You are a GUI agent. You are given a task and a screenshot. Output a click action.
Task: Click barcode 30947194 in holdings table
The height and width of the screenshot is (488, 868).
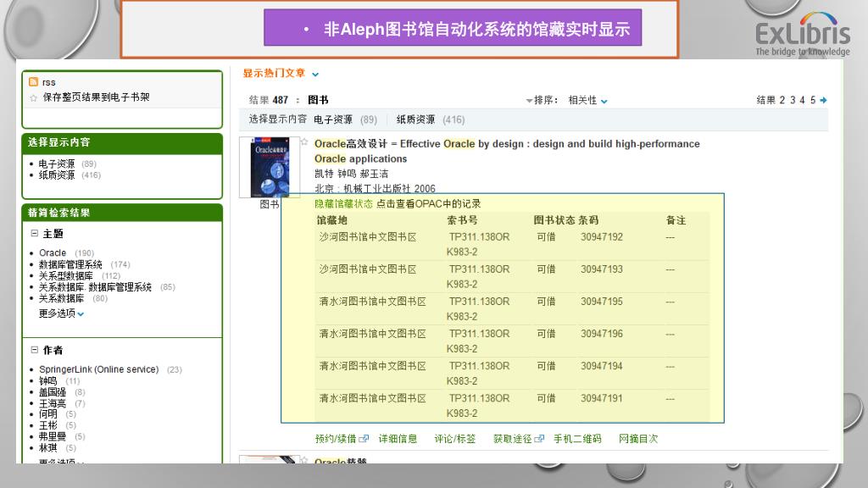click(602, 366)
